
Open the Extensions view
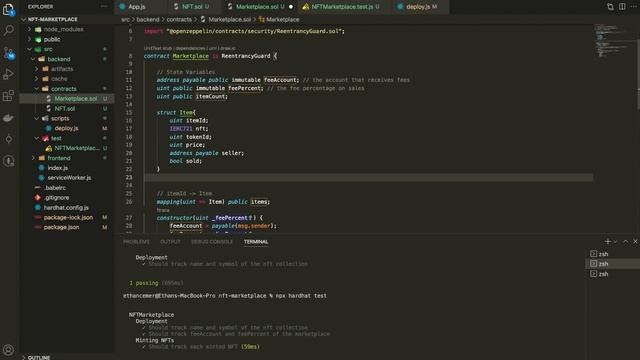click(9, 96)
